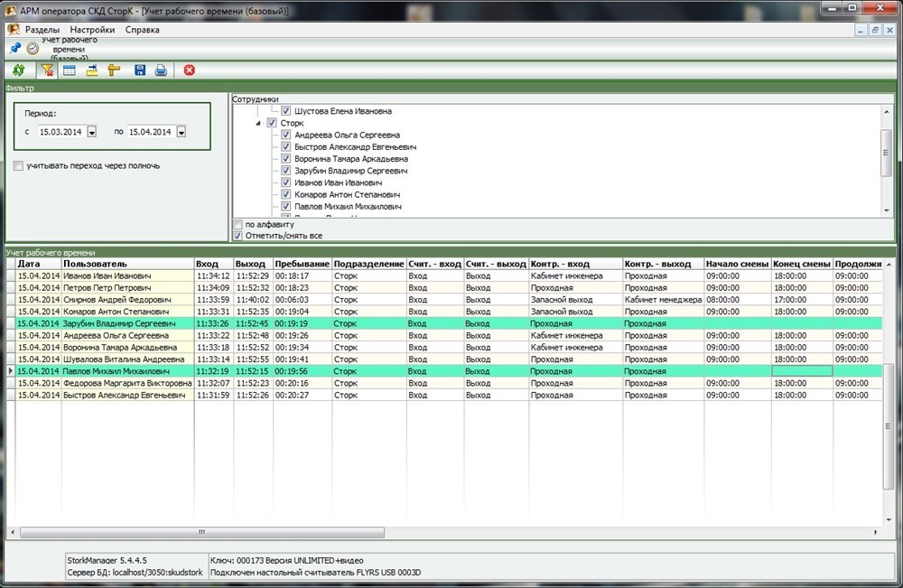Sort by the Подразделение column header

[369, 264]
